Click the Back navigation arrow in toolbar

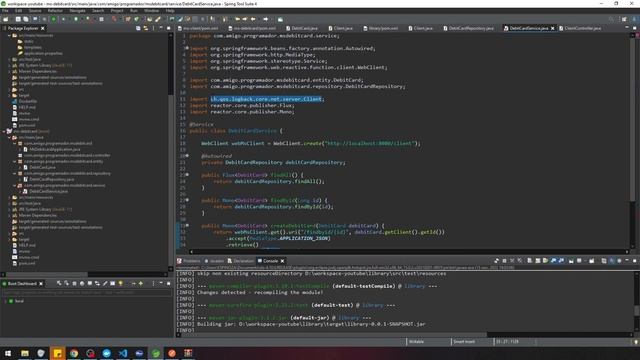pos(253,19)
